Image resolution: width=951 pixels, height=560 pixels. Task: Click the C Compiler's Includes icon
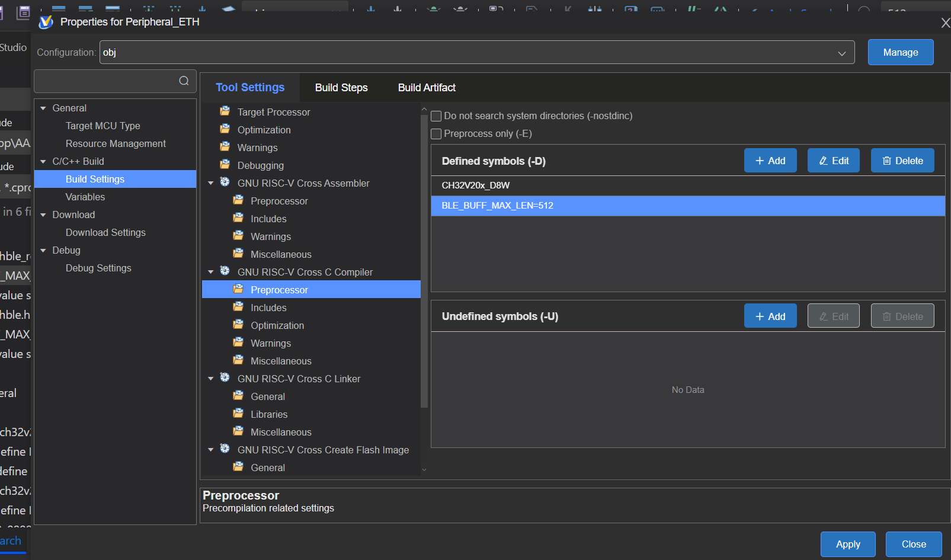238,307
